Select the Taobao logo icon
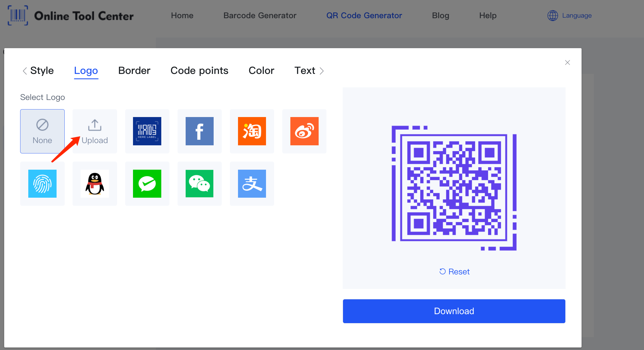 point(252,130)
